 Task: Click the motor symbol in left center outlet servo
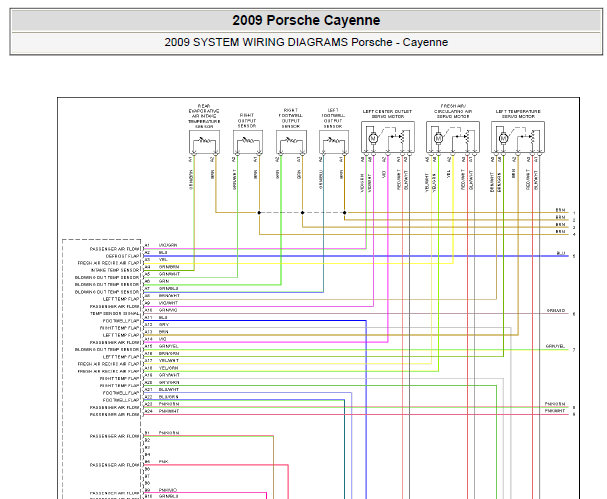[373, 137]
